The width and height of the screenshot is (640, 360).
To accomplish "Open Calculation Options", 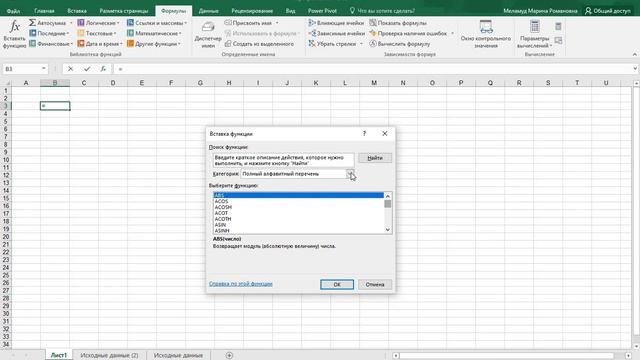I will tap(534, 34).
